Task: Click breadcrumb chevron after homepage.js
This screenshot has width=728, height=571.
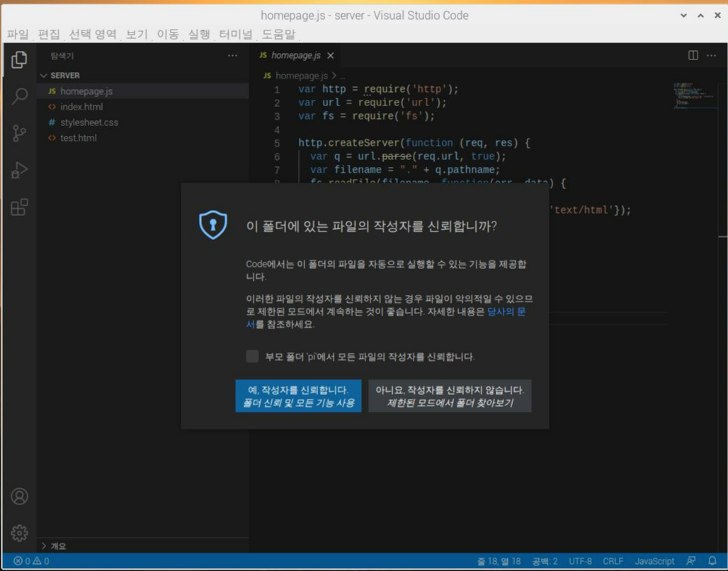Action: (334, 75)
